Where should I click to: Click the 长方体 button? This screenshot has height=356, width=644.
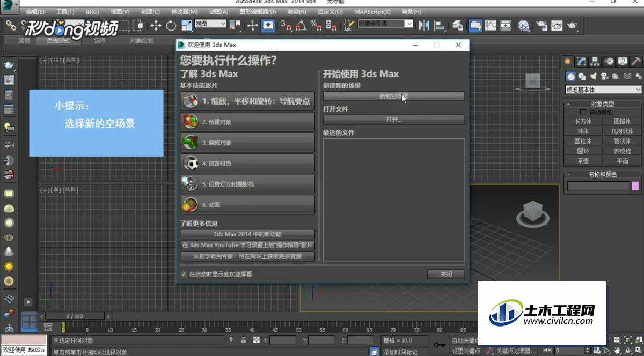[583, 122]
